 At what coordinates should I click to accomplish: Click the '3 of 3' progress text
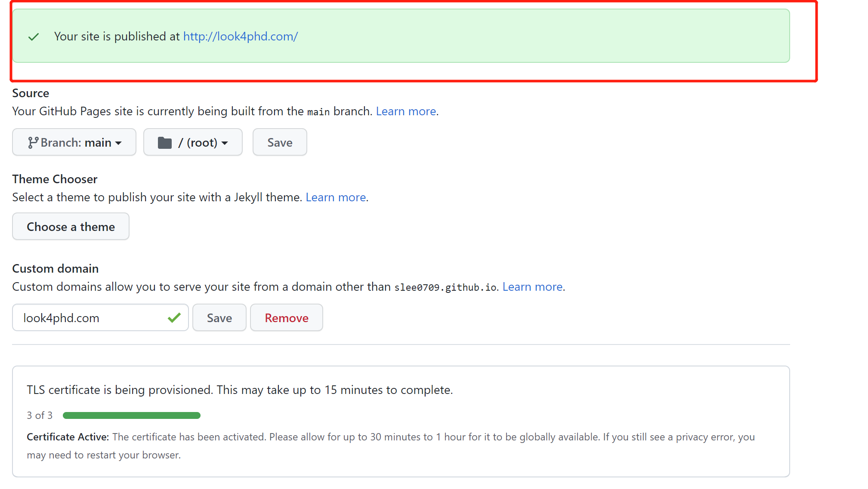(40, 415)
